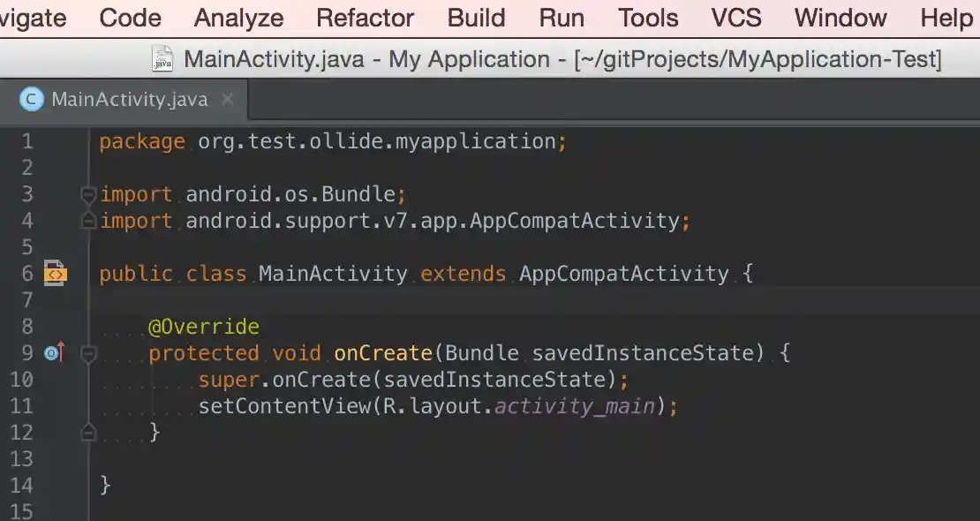Open the Code menu

[x=130, y=18]
